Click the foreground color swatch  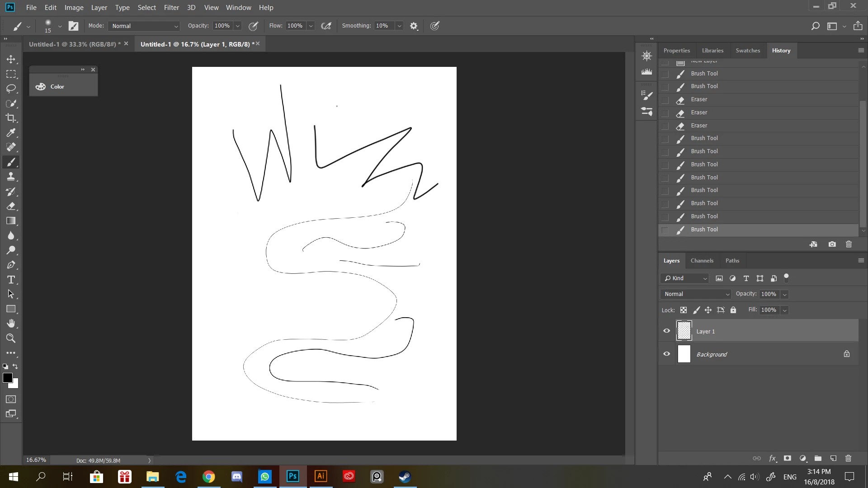point(7,378)
